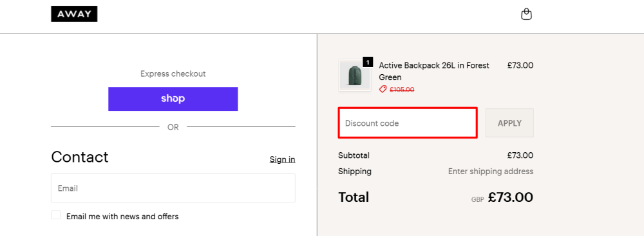Select the Contact heading
Viewport: 644px width, 236px height.
point(80,157)
